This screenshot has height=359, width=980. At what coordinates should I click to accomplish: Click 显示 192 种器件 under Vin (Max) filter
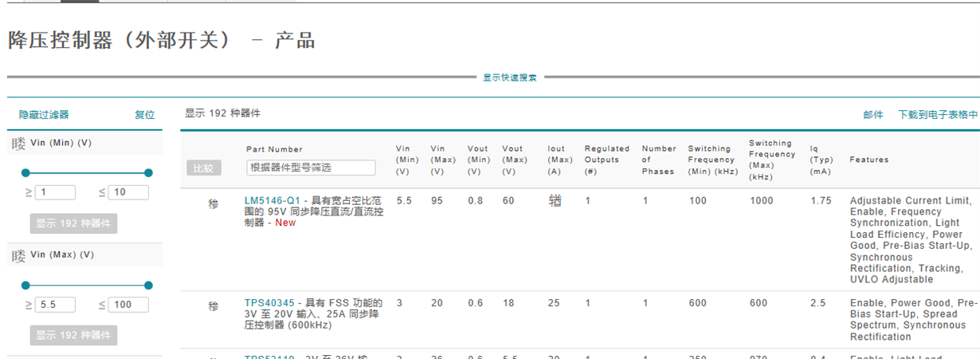click(73, 335)
